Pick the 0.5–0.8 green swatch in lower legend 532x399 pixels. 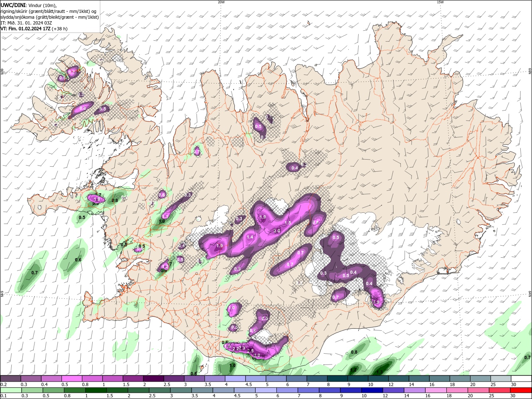coord(53,390)
